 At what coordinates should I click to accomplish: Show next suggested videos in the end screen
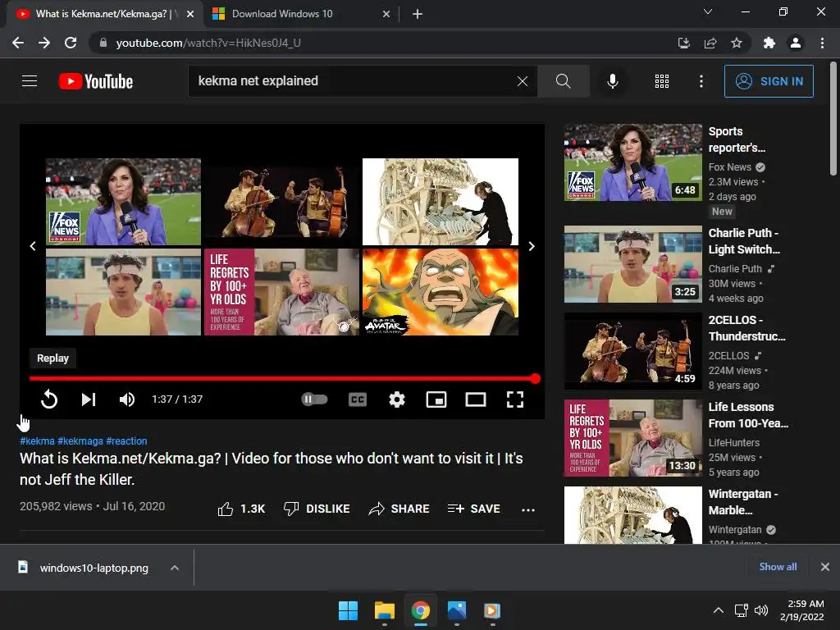click(531, 246)
